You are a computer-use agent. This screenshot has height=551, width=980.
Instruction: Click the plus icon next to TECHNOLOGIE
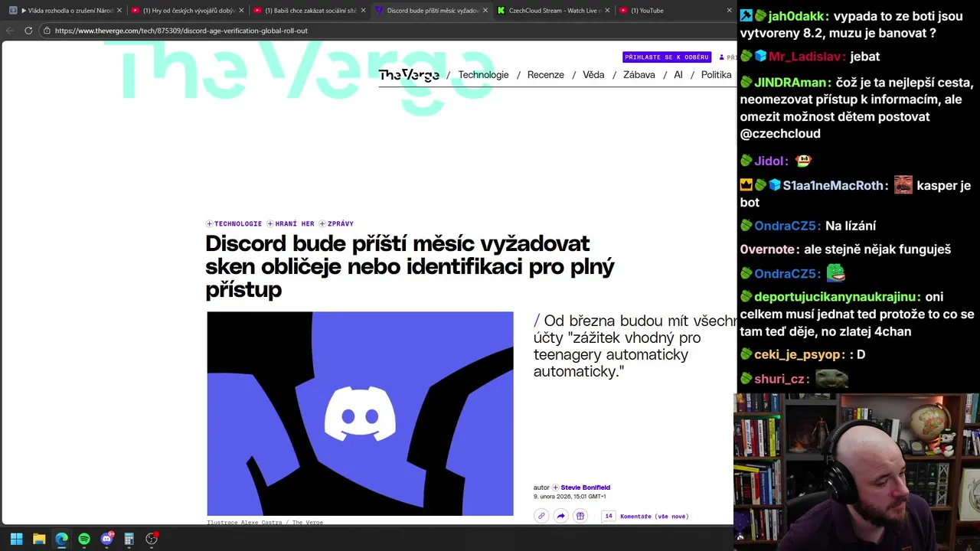(x=209, y=223)
